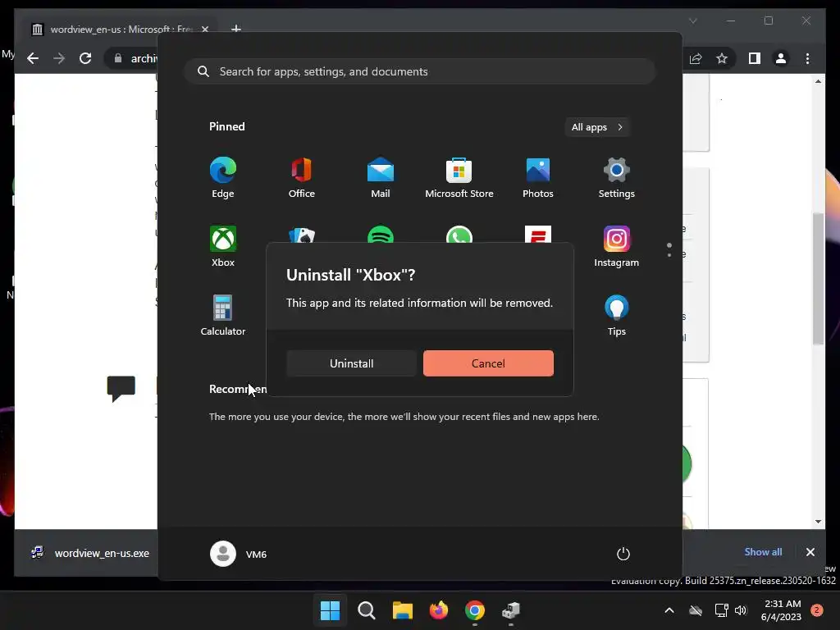Screen dimensions: 840x630
Task: Open File Explorer from the taskbar
Action: [x=402, y=610]
